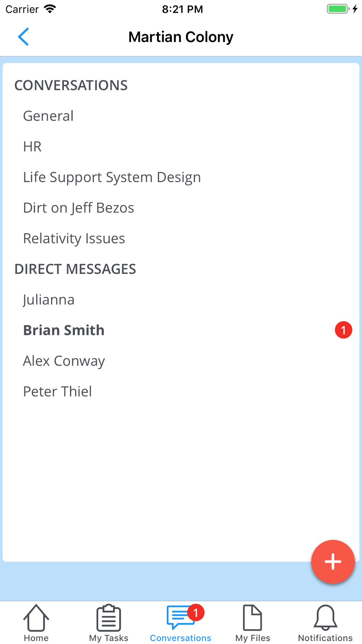Viewport: 362px width, 644px height.
Task: Open the Notifications bell icon
Action: [325, 618]
